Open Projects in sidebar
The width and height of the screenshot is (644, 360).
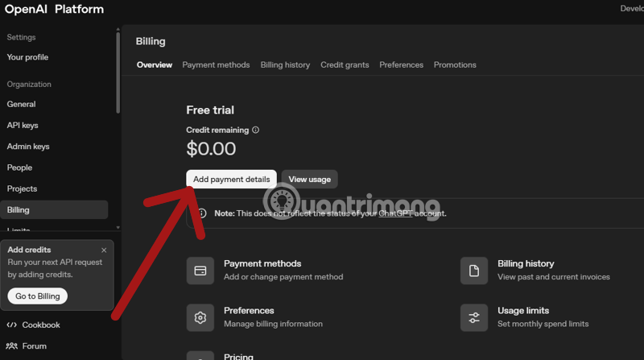coord(23,188)
